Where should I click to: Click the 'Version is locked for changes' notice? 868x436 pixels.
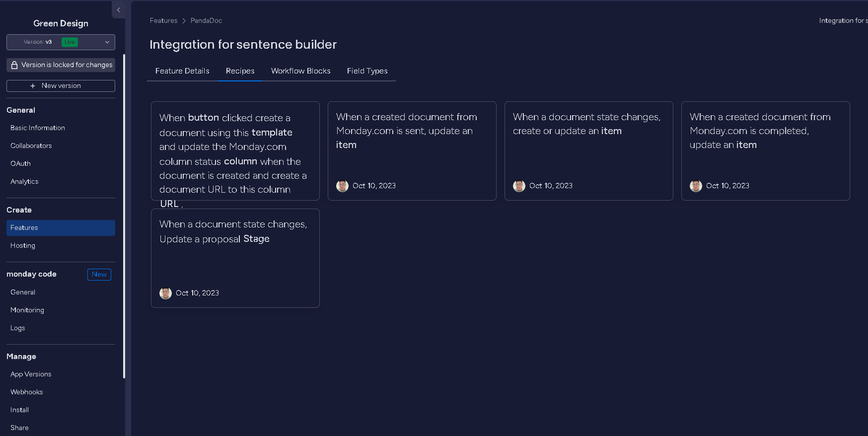(x=61, y=65)
